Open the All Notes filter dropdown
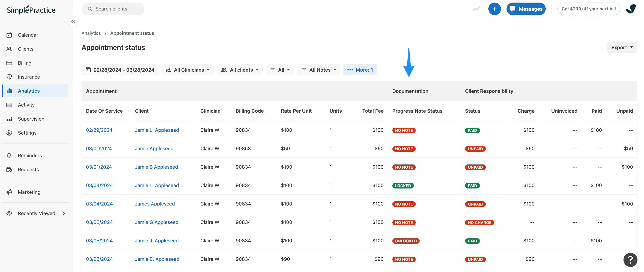The height and width of the screenshot is (272, 644). [x=319, y=70]
